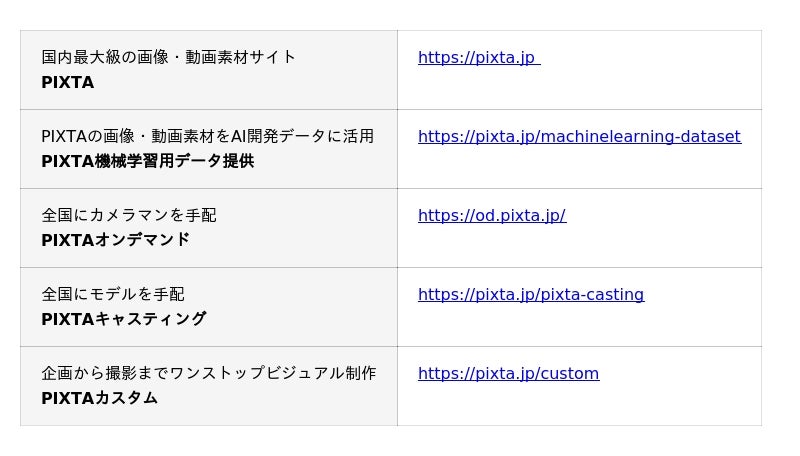Click the 国内最大級の画像・動画素材サイト description text
This screenshot has height=456, width=800.
[x=168, y=57]
